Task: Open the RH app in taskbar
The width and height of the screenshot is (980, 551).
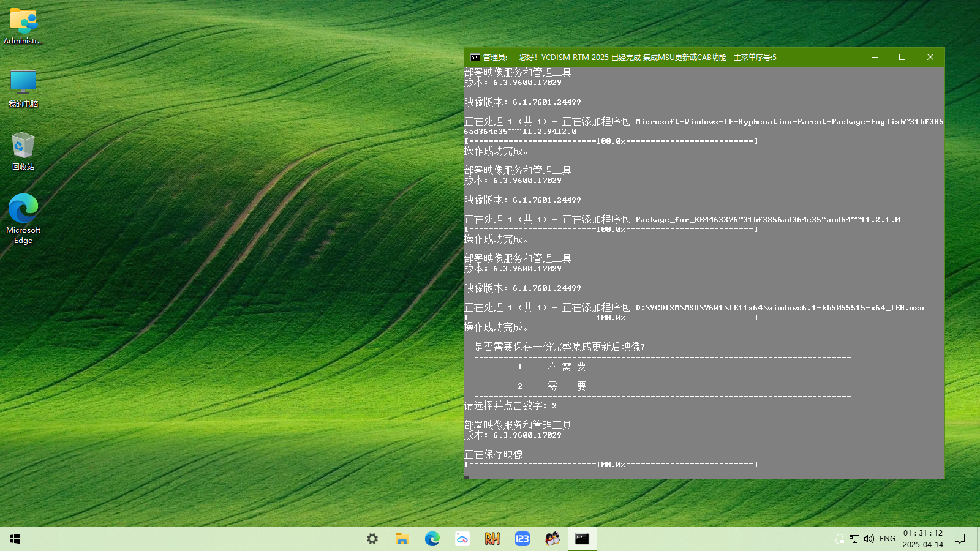Action: [x=492, y=539]
